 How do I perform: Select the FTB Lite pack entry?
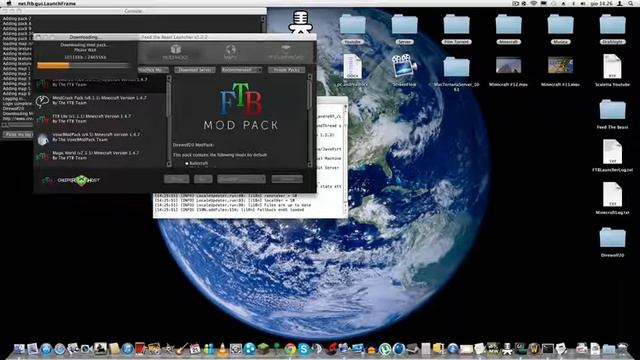click(x=100, y=119)
